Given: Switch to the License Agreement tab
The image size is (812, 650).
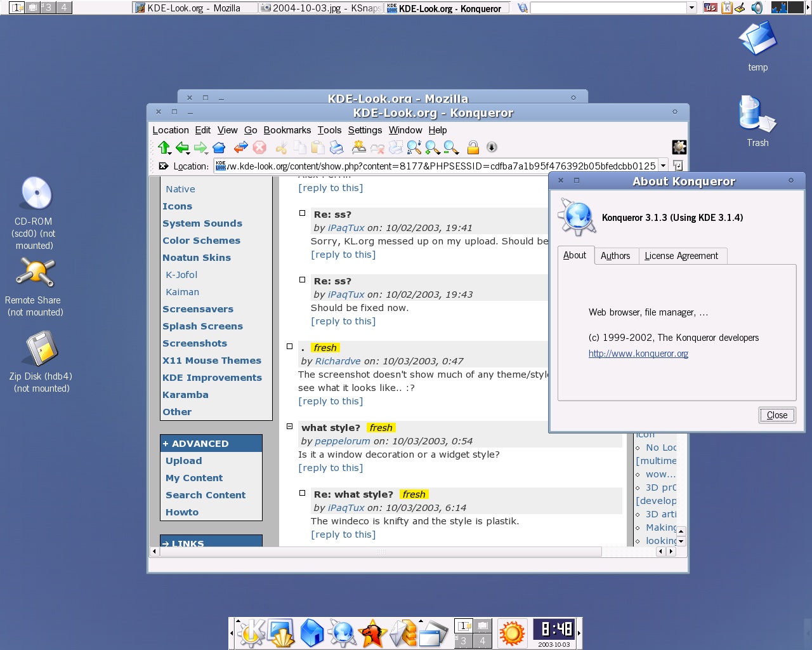Looking at the screenshot, I should point(681,256).
